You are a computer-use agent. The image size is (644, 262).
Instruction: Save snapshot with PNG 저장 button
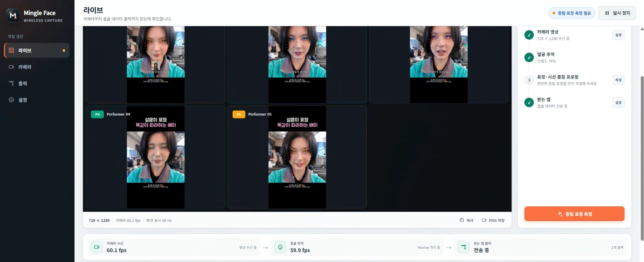point(493,220)
